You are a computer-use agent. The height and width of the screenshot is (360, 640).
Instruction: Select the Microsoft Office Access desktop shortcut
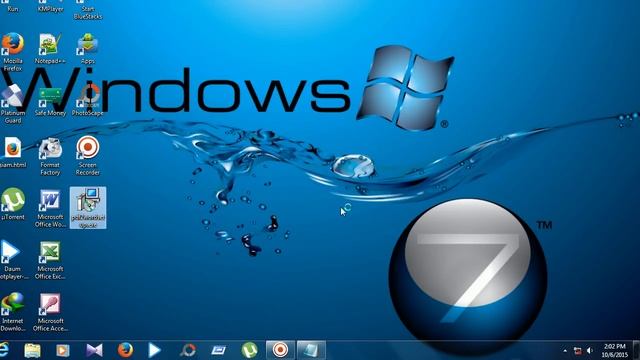point(50,312)
